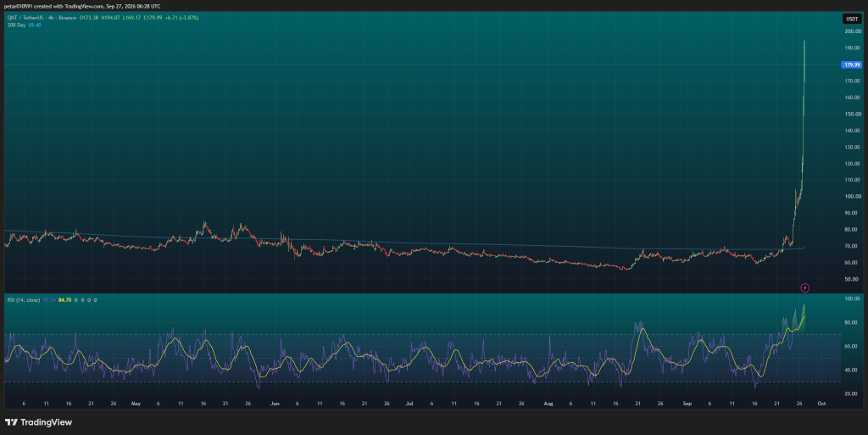Click the close price C179.99 in the legend

tap(153, 18)
